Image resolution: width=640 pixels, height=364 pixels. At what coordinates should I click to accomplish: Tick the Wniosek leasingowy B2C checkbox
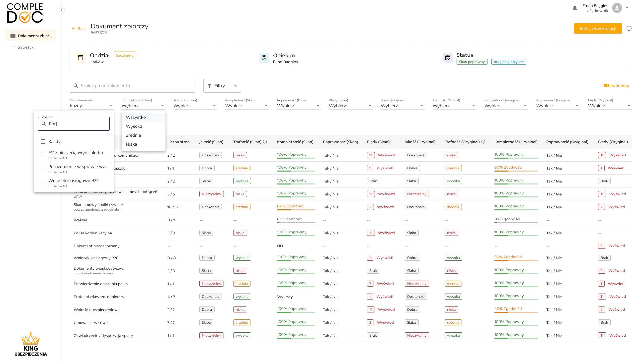[x=43, y=183]
